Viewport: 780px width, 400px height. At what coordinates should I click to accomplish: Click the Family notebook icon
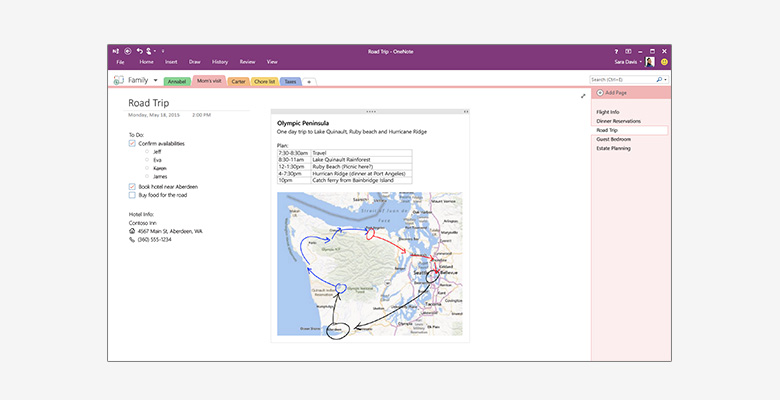(119, 80)
